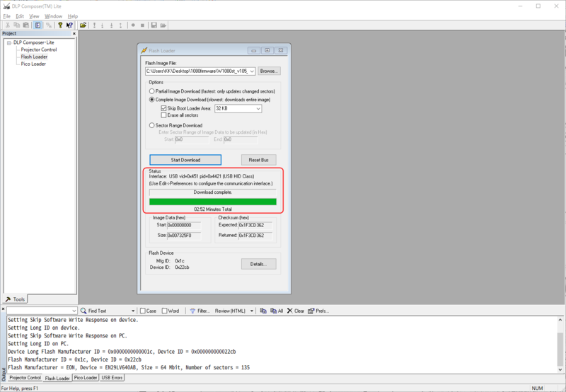Uncheck Skip Boot Loader Area checkbox
Screen dimensions: 566x392
[164, 108]
